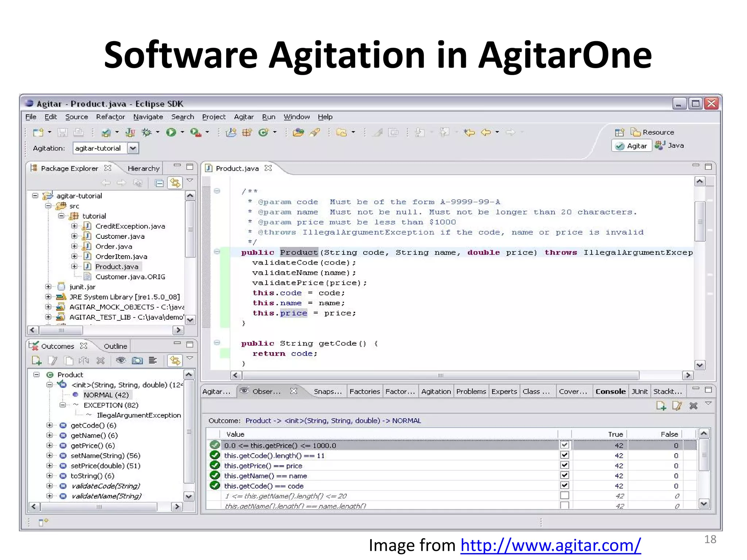Click the Debug bug toolbar icon

147,132
